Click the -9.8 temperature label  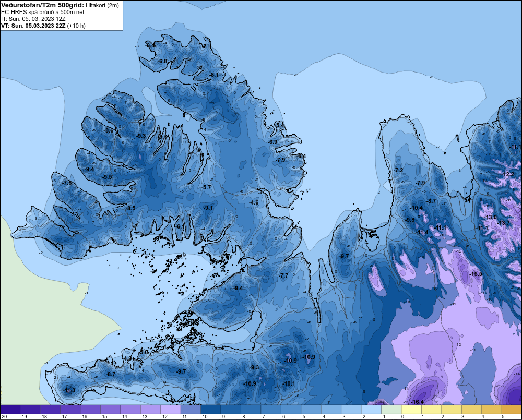click(410, 220)
